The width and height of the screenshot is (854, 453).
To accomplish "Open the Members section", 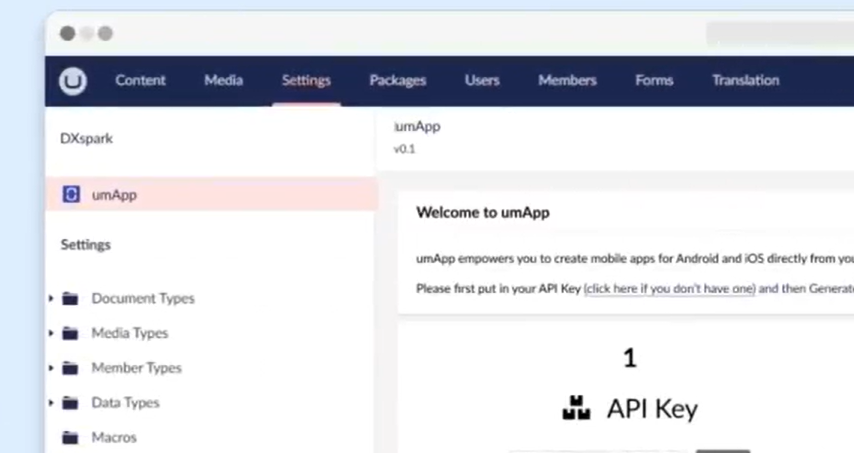I will 568,81.
